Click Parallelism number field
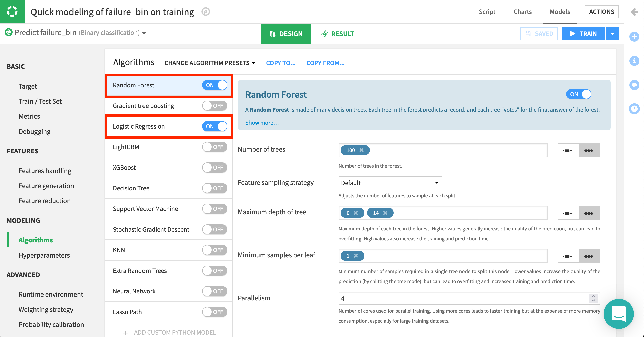644x337 pixels. (x=469, y=298)
